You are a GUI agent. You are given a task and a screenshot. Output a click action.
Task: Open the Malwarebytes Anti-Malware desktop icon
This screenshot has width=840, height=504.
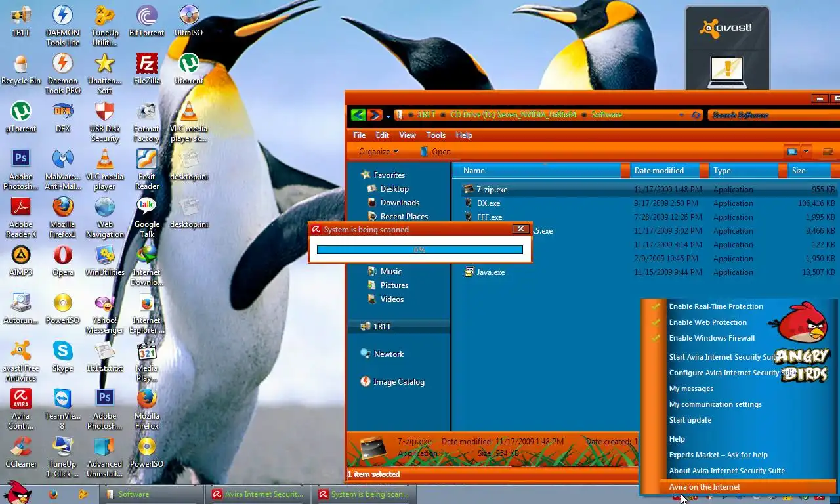[62, 169]
